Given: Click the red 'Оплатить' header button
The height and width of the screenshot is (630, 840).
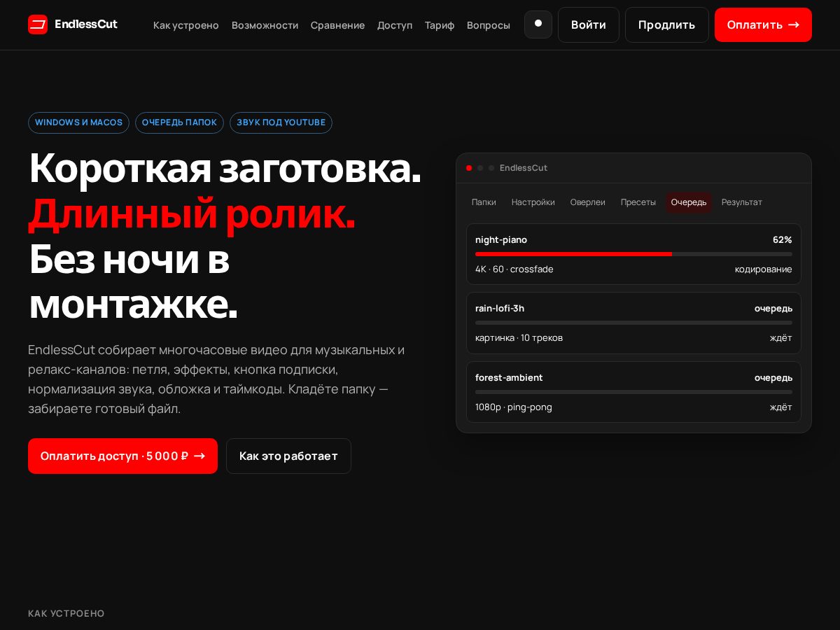Looking at the screenshot, I should 763,24.
